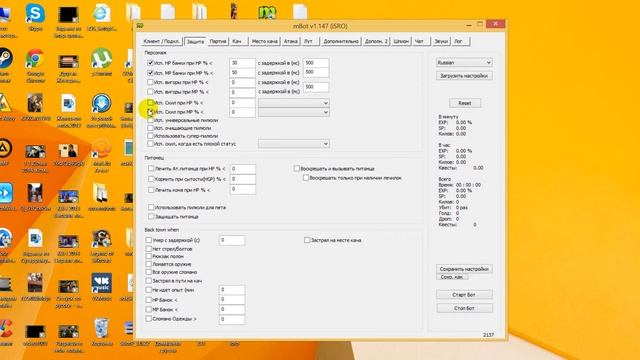Open the blue download arrow desktop icon
Viewport: 640px width, 360px height.
tap(102, 104)
